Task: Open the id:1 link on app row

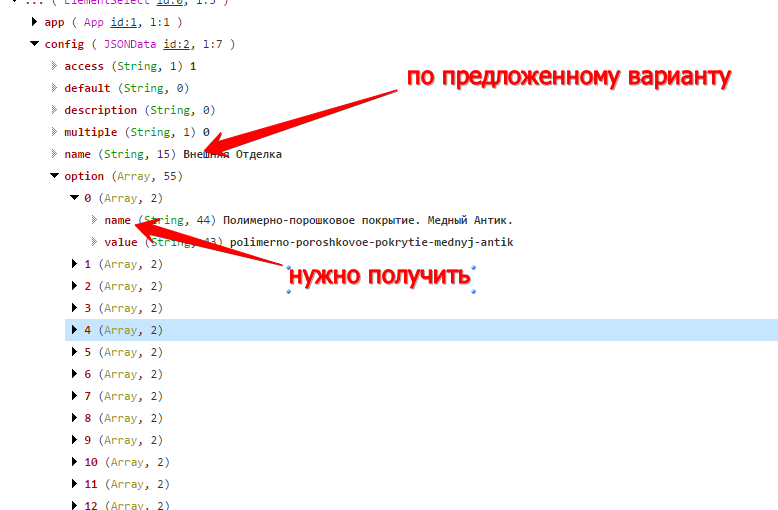Action: [x=123, y=22]
